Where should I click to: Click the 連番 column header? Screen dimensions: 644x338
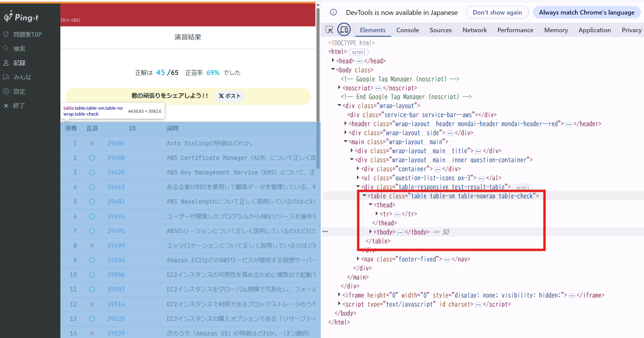coord(71,128)
